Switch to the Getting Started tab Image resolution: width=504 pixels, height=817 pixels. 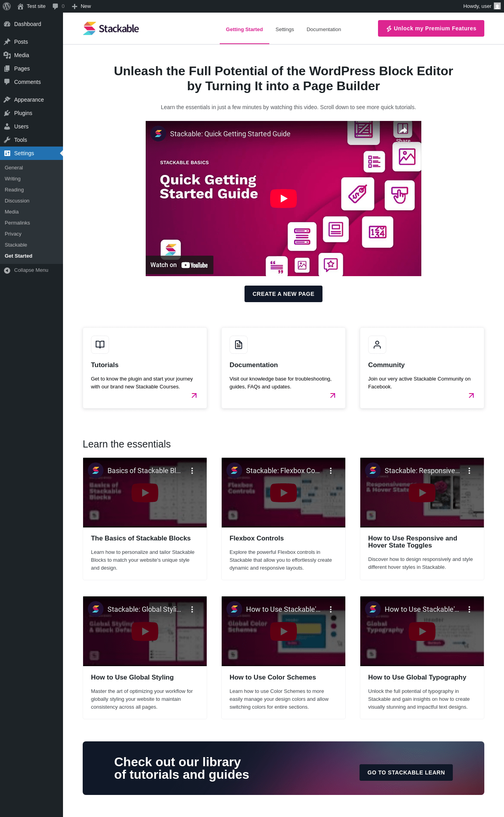tap(244, 30)
